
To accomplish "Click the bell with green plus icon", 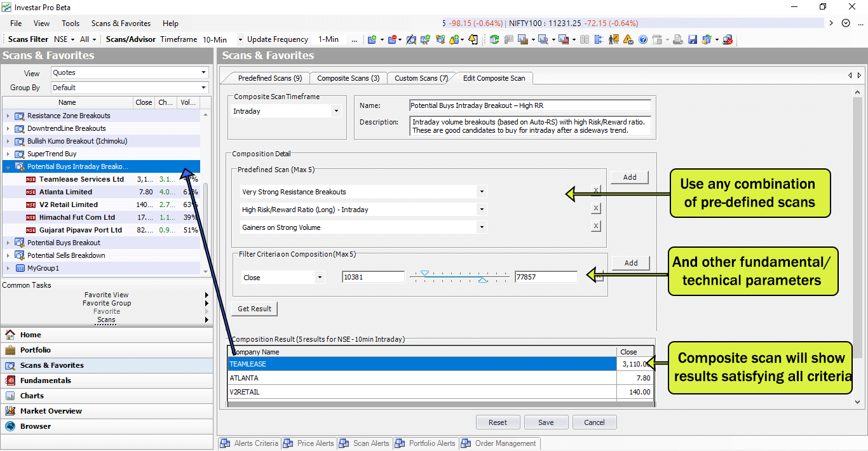I will (x=454, y=39).
